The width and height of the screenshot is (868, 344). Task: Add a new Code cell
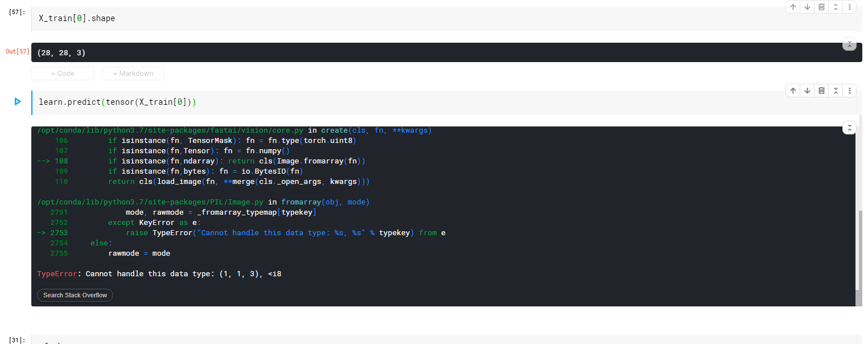pos(63,73)
